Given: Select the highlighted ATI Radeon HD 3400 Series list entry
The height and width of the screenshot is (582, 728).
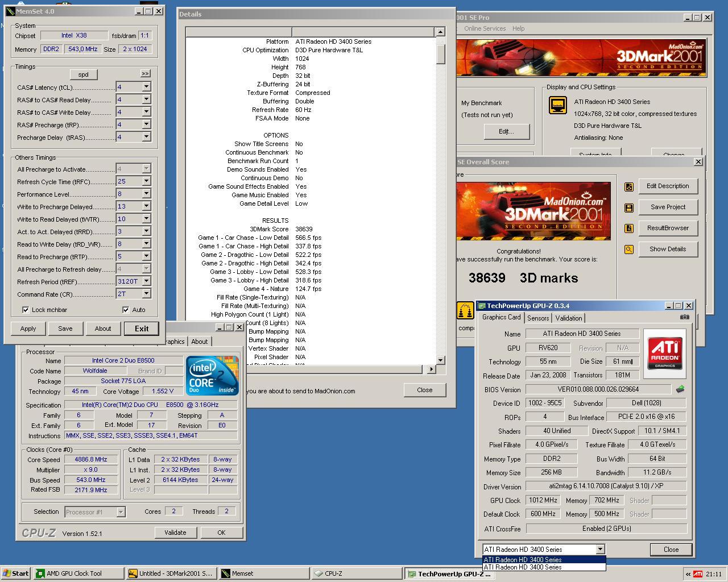Looking at the screenshot, I should [544, 559].
